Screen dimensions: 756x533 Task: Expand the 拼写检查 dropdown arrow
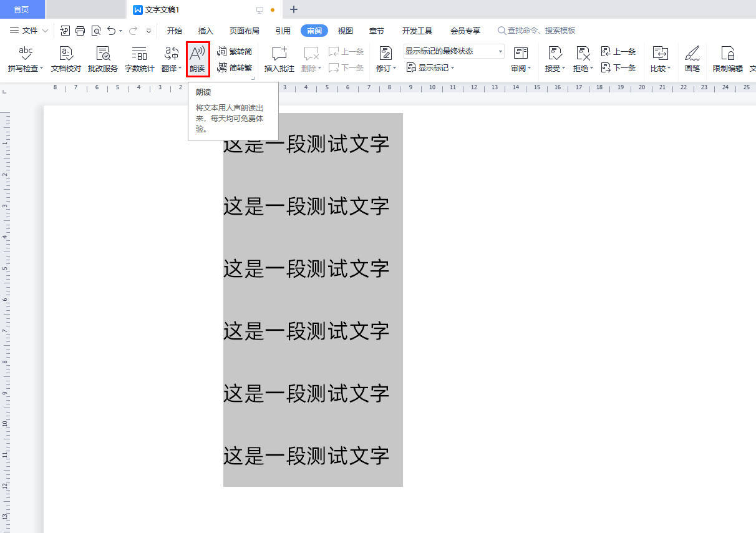point(42,68)
